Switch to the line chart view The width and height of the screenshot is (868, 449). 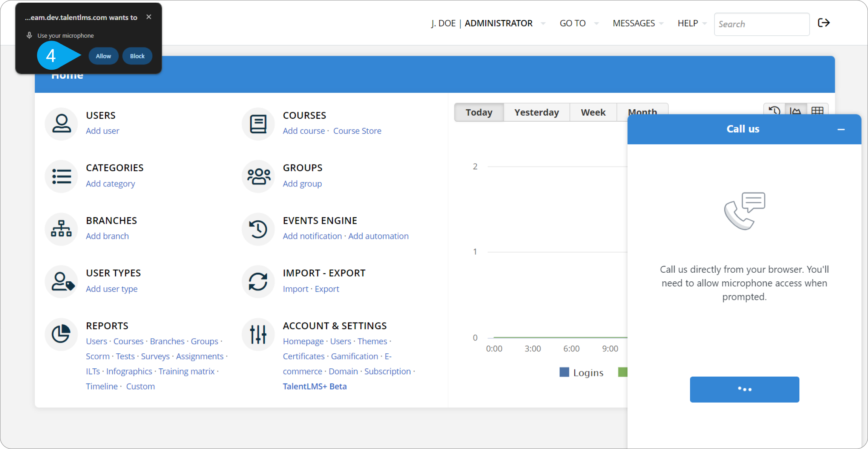tap(796, 111)
